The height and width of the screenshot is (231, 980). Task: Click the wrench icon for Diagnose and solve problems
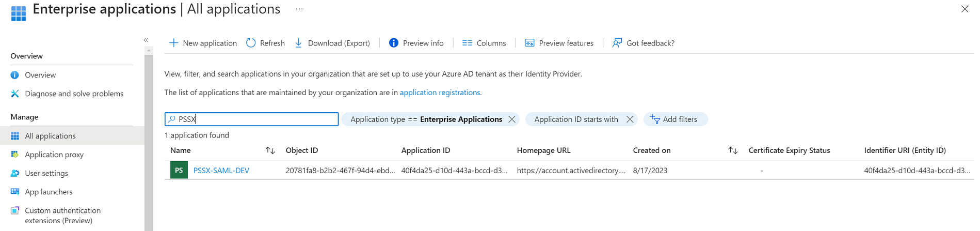point(15,94)
